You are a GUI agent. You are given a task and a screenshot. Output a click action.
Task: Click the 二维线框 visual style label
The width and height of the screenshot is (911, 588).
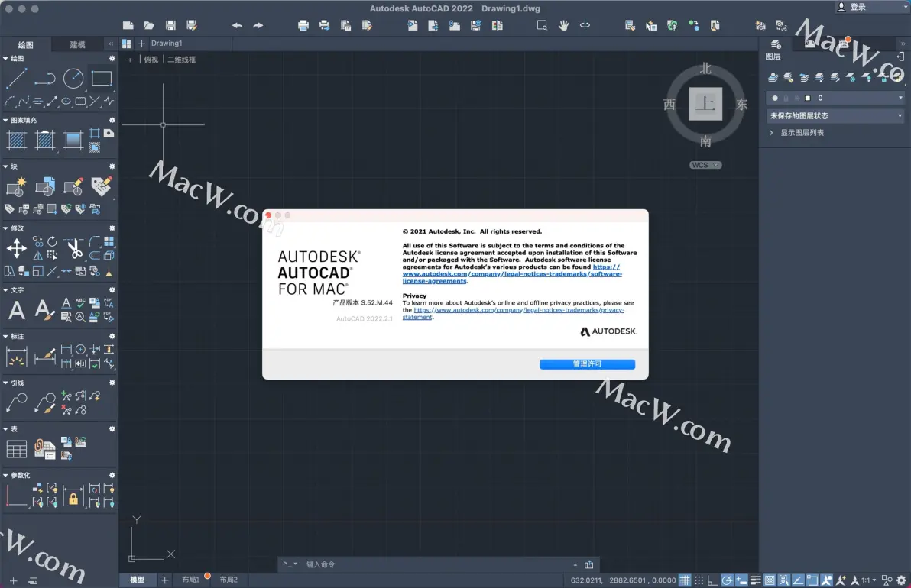pos(181,60)
